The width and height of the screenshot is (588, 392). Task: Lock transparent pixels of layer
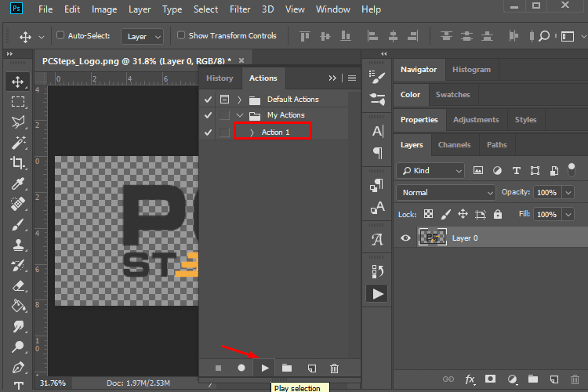coord(428,214)
